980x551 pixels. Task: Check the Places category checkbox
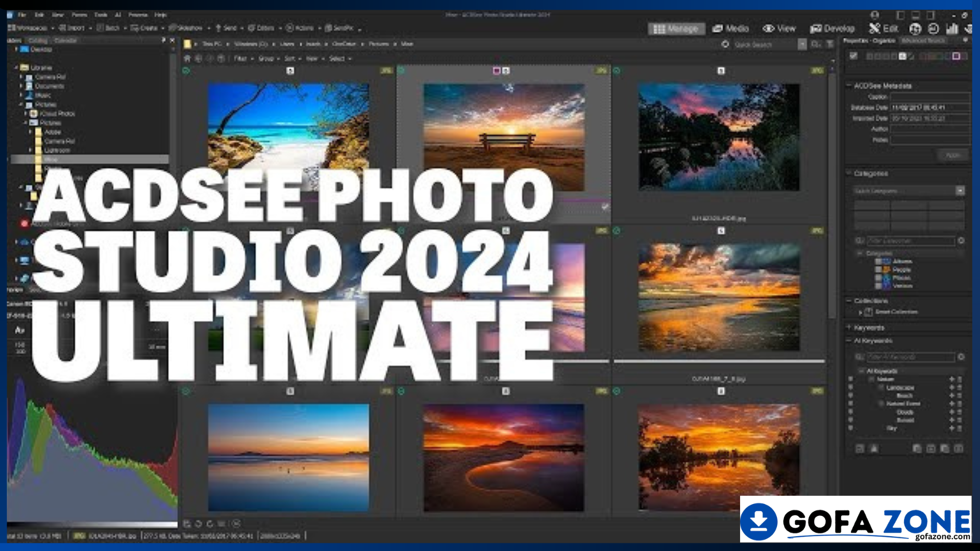878,278
